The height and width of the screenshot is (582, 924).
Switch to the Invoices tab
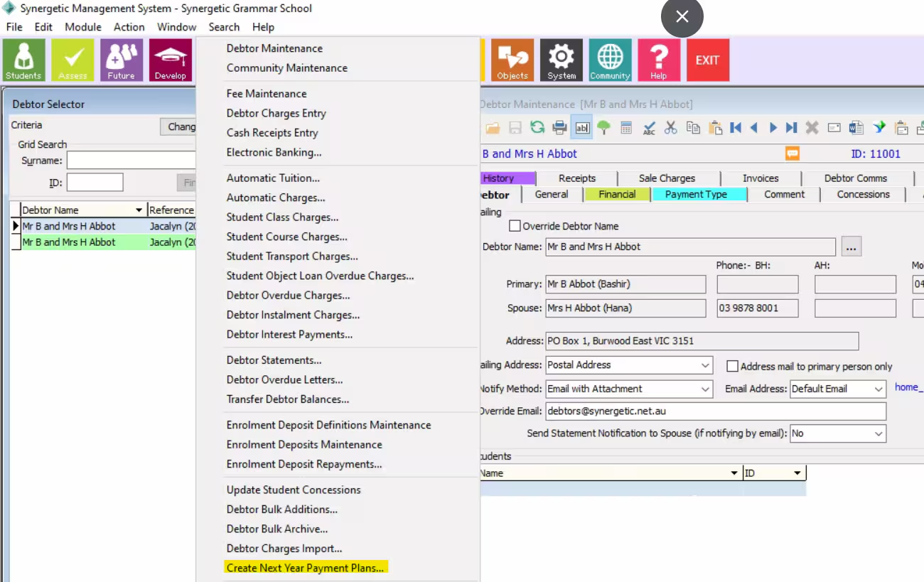point(761,178)
